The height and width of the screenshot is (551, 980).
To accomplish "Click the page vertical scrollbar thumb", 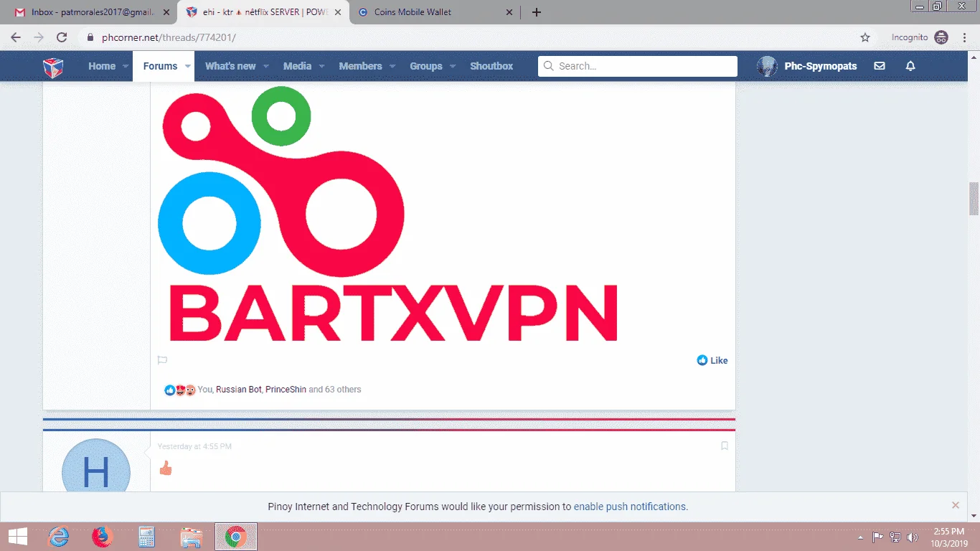I will tap(974, 199).
